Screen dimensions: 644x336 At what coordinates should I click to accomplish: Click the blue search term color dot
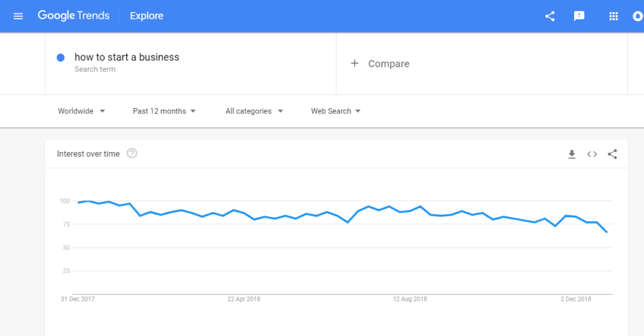(x=61, y=57)
